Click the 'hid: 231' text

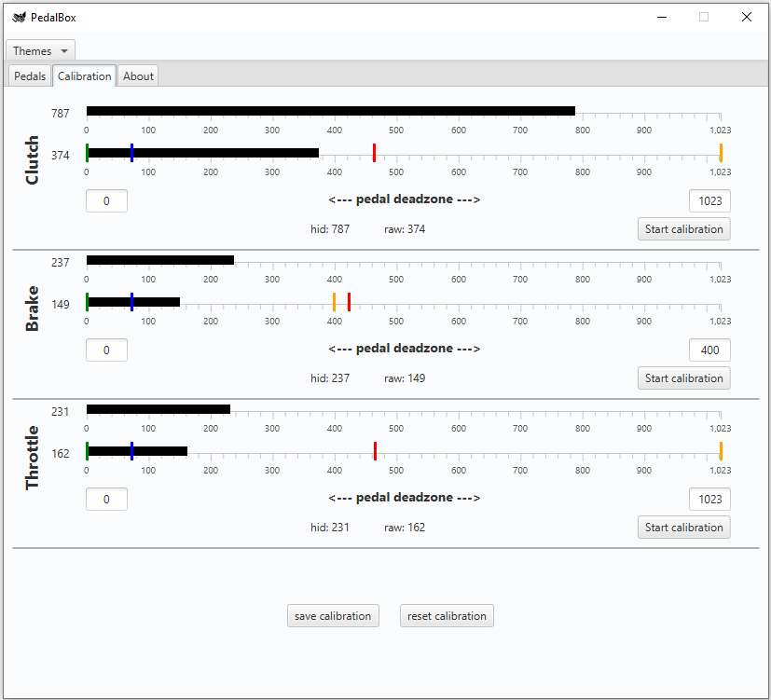click(330, 527)
